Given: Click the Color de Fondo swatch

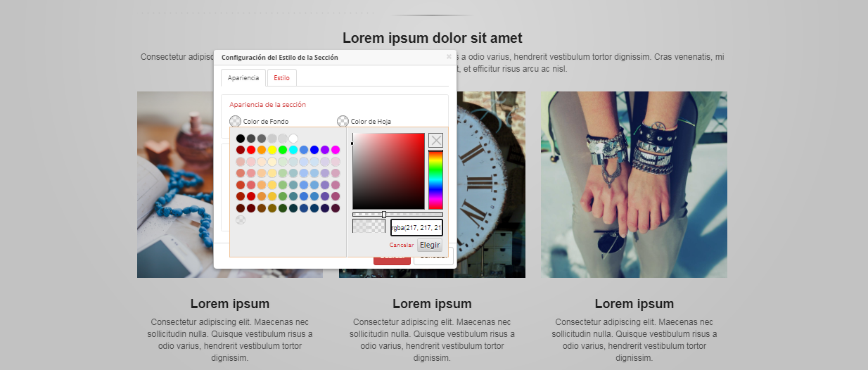Looking at the screenshot, I should pos(236,122).
